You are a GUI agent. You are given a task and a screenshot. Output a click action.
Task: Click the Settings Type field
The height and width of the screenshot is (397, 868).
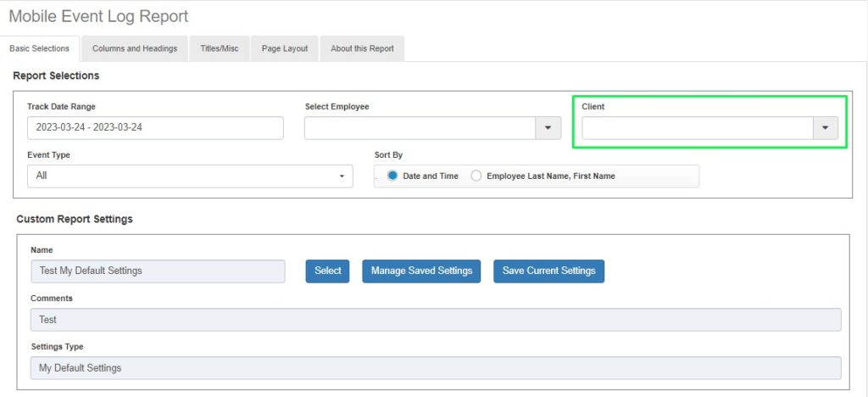pos(436,368)
